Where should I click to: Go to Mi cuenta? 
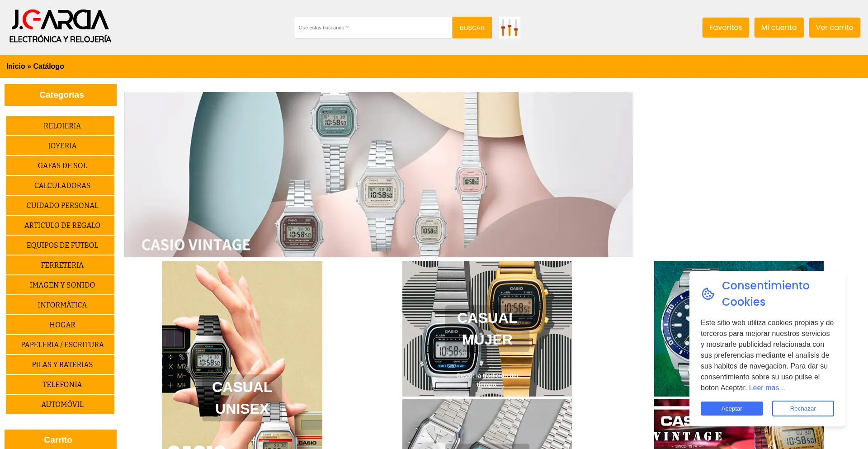(x=779, y=28)
